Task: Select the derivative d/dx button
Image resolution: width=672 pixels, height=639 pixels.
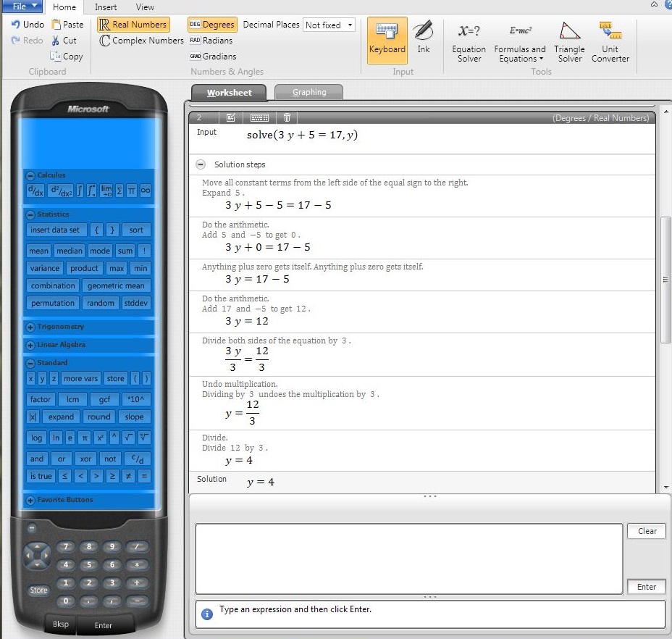Action: pyautogui.click(x=35, y=190)
